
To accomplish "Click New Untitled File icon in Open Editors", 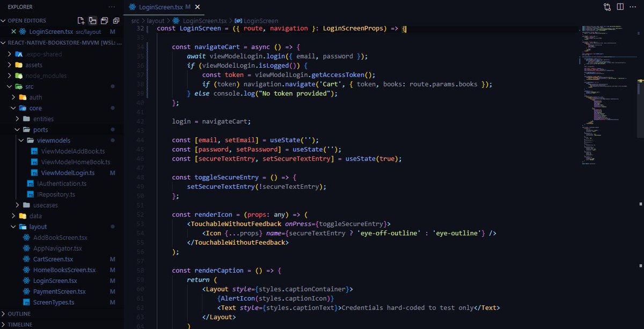I will 81,20.
